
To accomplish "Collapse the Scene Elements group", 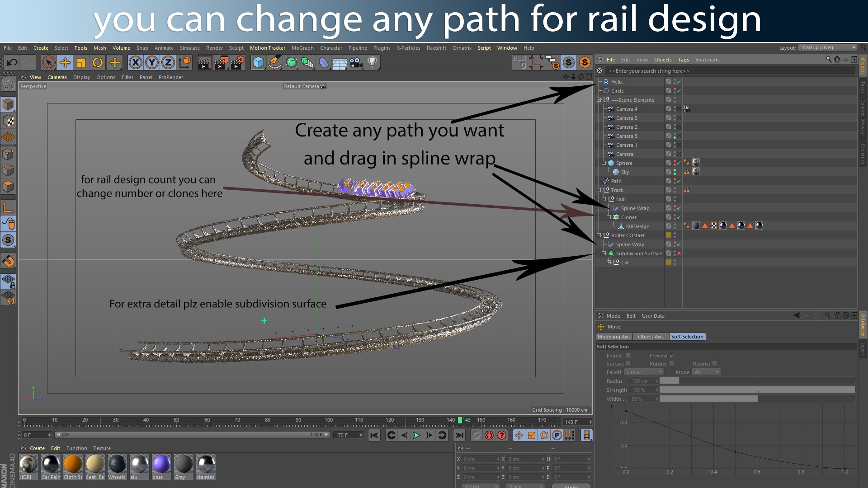I will (599, 100).
